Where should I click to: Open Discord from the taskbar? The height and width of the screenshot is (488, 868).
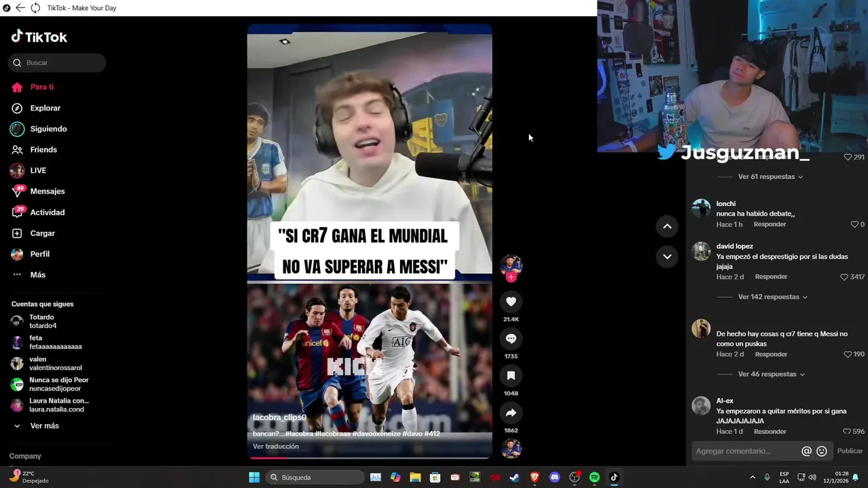coord(555,477)
